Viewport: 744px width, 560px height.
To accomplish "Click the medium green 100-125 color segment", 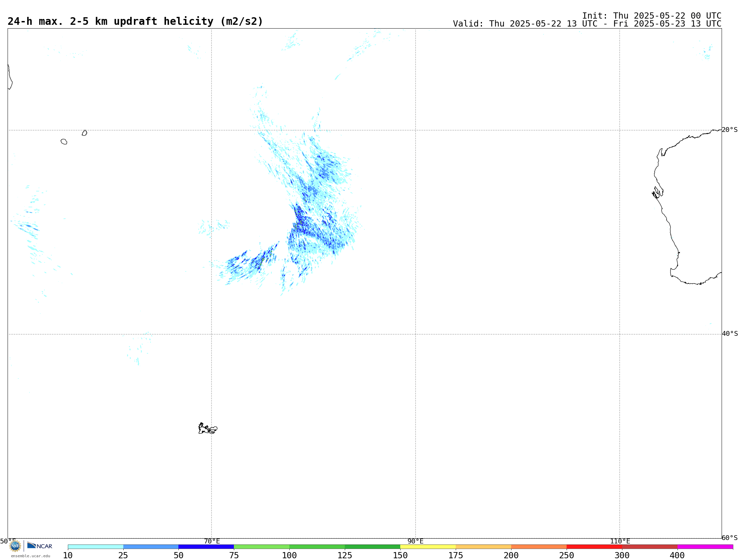I will 317,547.
